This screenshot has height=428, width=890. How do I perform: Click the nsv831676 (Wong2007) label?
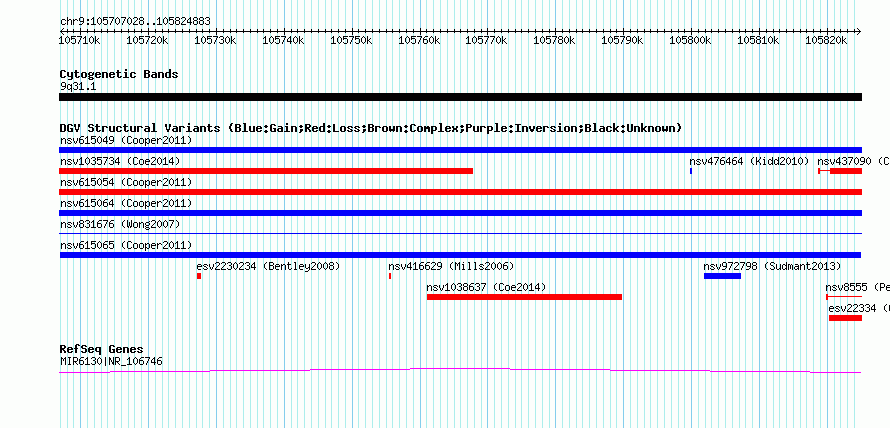[120, 224]
